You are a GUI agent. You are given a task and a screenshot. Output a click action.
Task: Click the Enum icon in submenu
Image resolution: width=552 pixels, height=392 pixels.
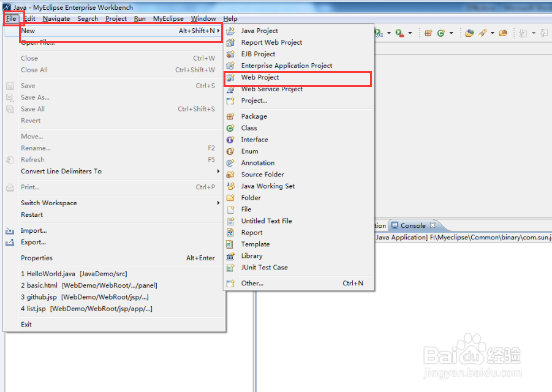230,151
